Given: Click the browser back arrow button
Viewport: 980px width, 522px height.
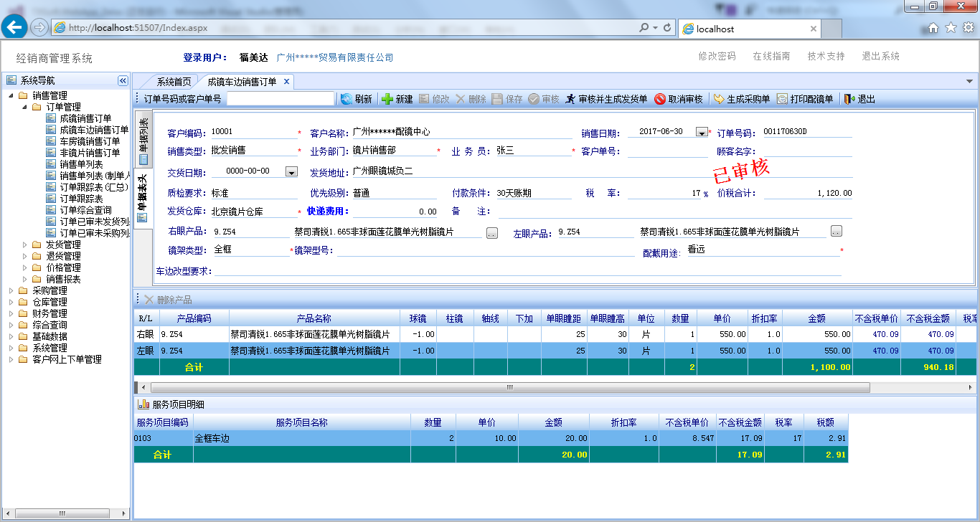Looking at the screenshot, I should [x=14, y=27].
